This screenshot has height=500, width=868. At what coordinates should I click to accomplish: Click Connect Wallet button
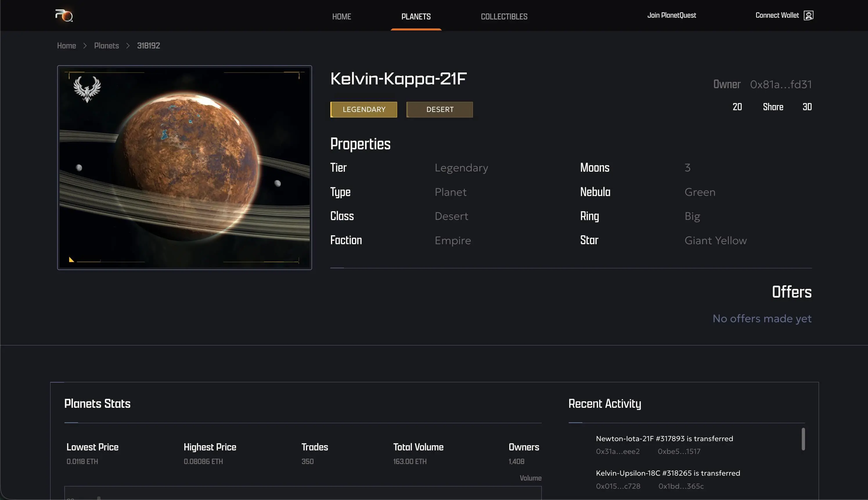tap(784, 15)
